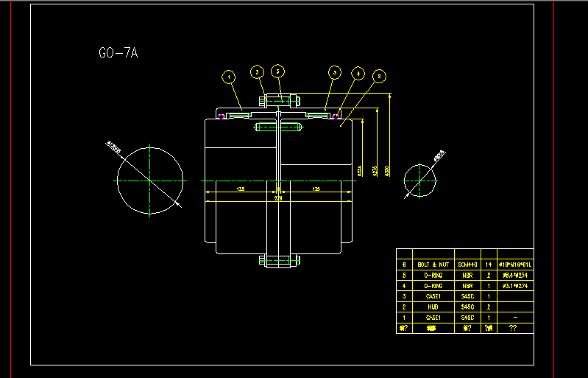Click quantity 14 in the BOLT & NUT row
The height and width of the screenshot is (378, 588).
point(488,265)
